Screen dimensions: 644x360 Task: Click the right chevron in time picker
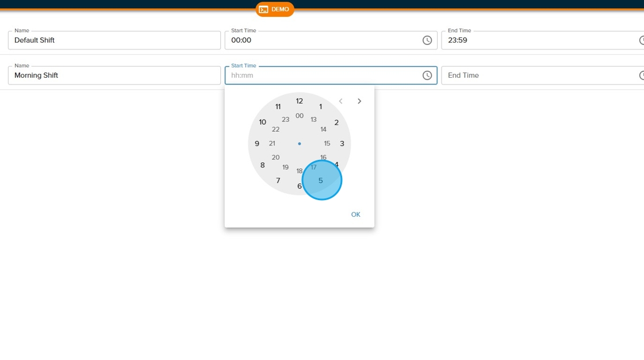(x=359, y=101)
